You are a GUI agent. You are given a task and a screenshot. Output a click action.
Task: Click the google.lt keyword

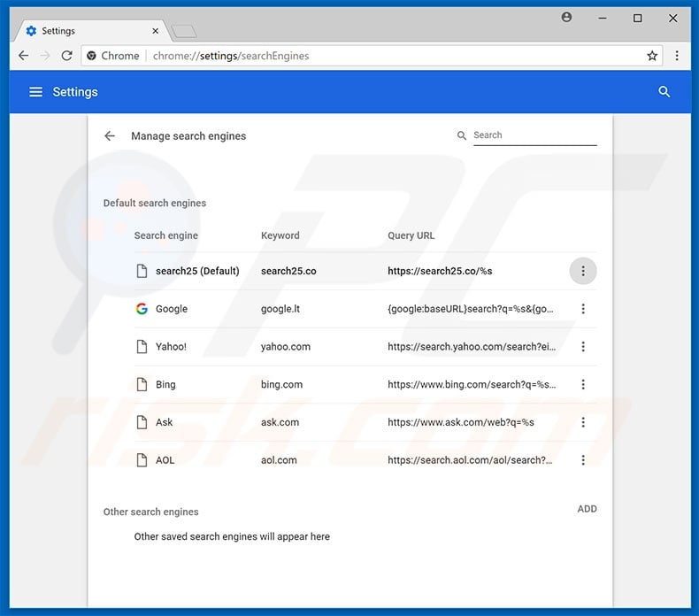coord(280,309)
